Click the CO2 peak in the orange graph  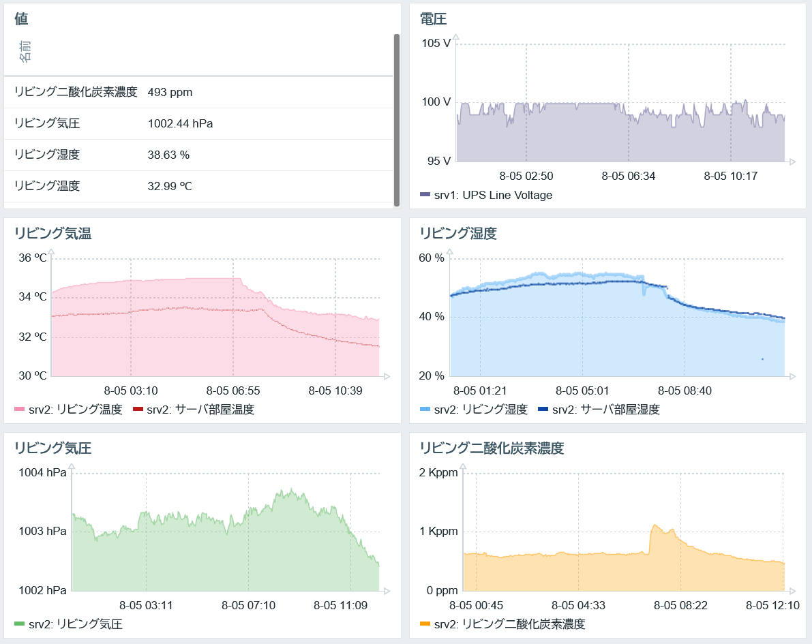[x=655, y=526]
